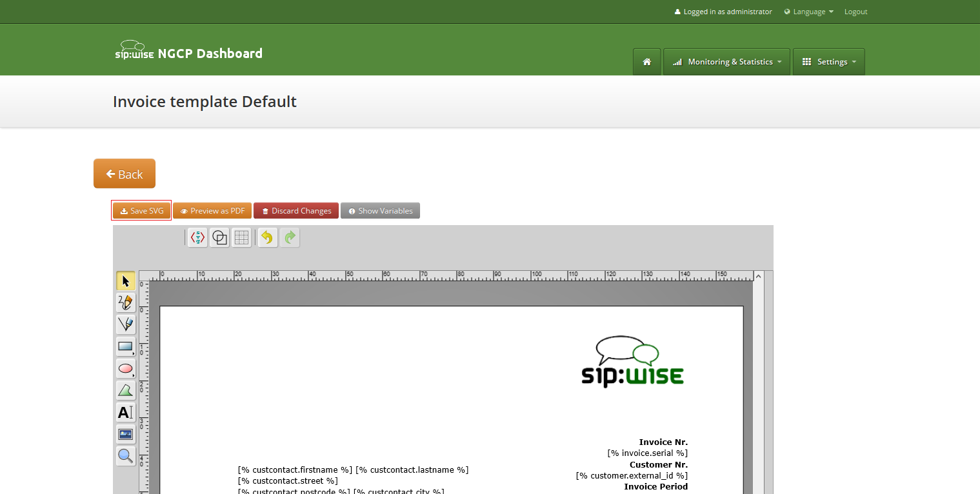Click the undo arrow
Viewport: 980px width, 494px height.
click(x=266, y=237)
